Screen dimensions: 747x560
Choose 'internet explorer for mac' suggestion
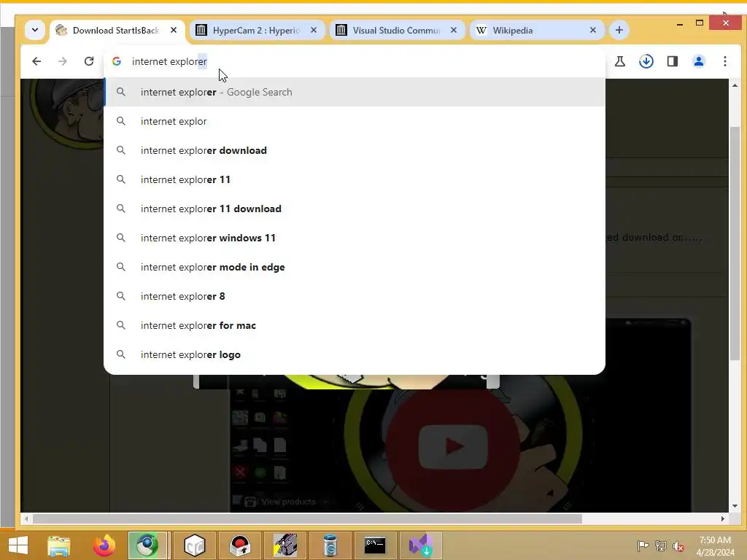coord(355,325)
